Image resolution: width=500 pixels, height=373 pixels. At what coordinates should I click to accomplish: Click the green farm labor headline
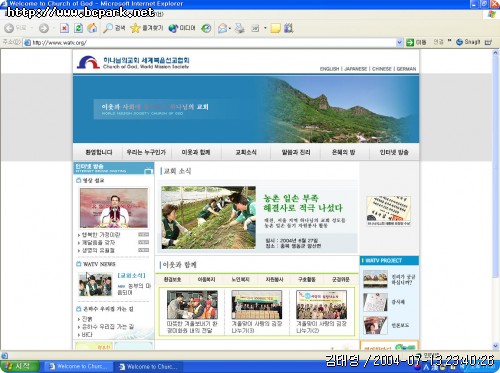pyautogui.click(x=303, y=203)
